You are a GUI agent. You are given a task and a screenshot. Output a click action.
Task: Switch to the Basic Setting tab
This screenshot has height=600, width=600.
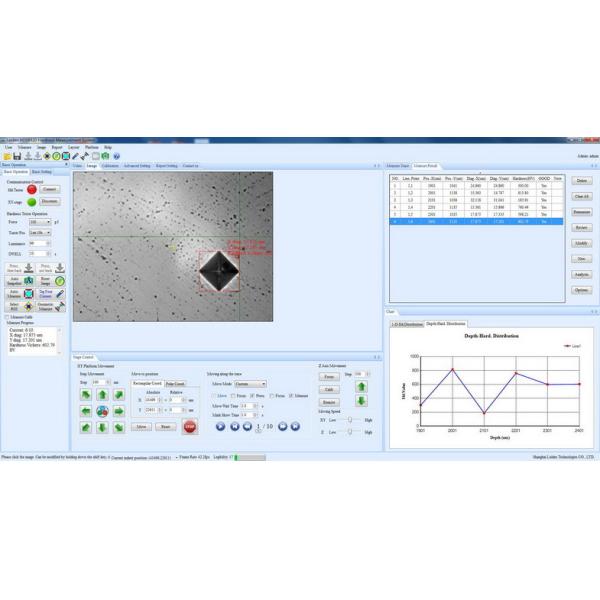[42, 172]
